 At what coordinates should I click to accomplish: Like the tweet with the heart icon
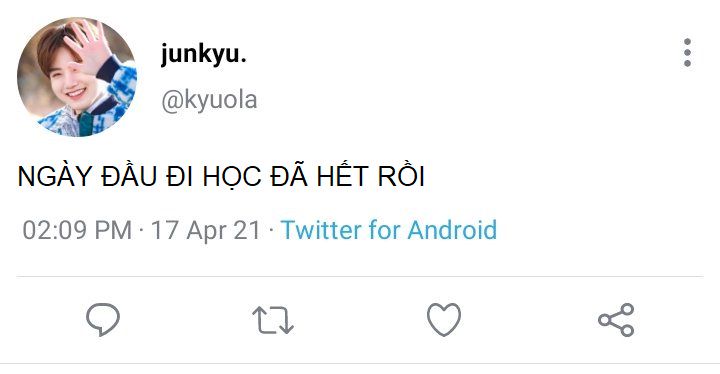tap(444, 320)
